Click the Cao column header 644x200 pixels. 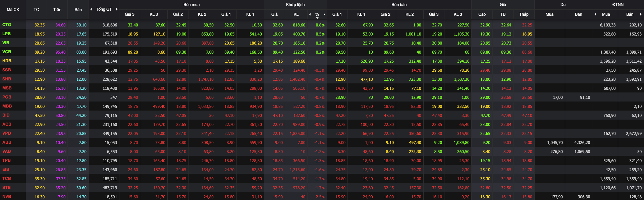(x=482, y=14)
